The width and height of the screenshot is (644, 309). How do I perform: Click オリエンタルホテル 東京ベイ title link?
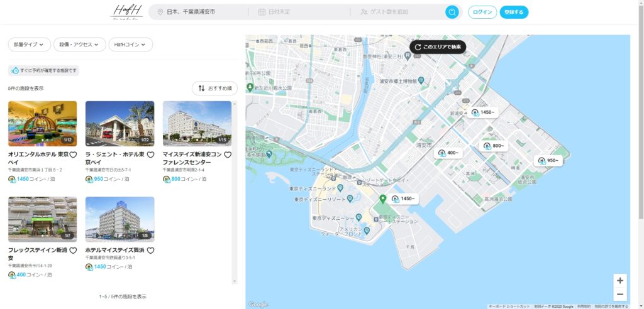38,158
